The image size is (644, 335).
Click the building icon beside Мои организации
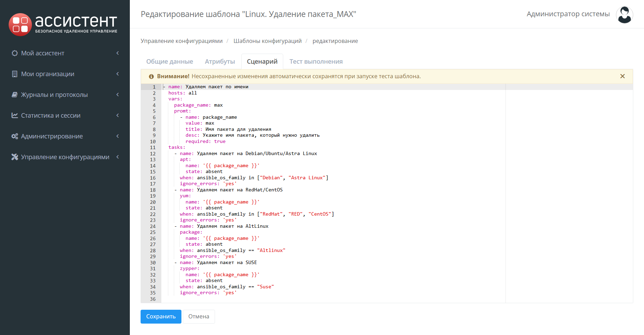(15, 74)
